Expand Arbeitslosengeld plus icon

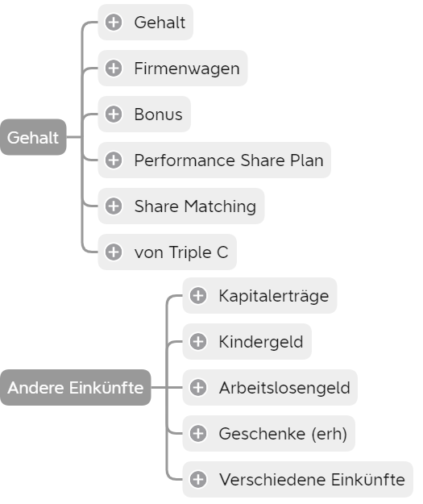pos(198,388)
